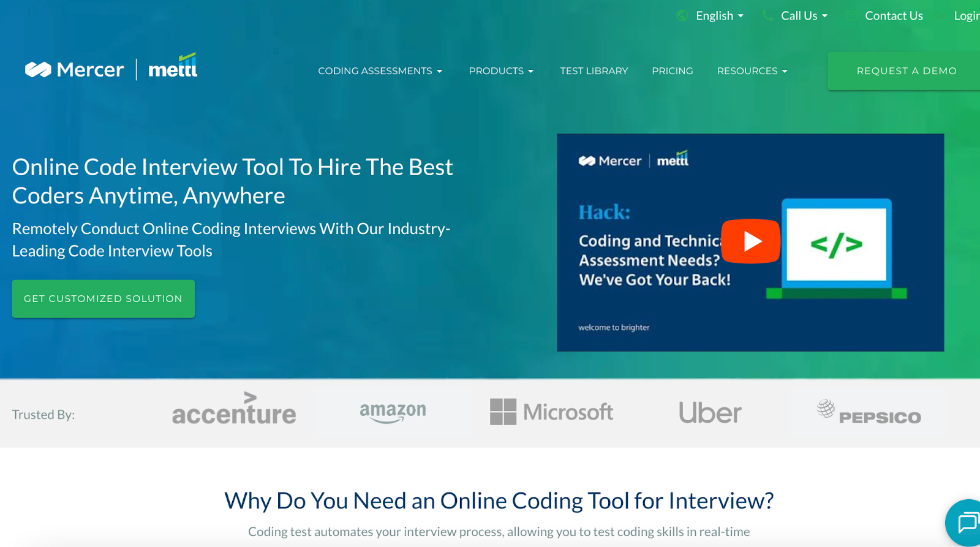This screenshot has height=547, width=980.
Task: Click the phone icon beside Call Us
Action: pyautogui.click(x=767, y=16)
